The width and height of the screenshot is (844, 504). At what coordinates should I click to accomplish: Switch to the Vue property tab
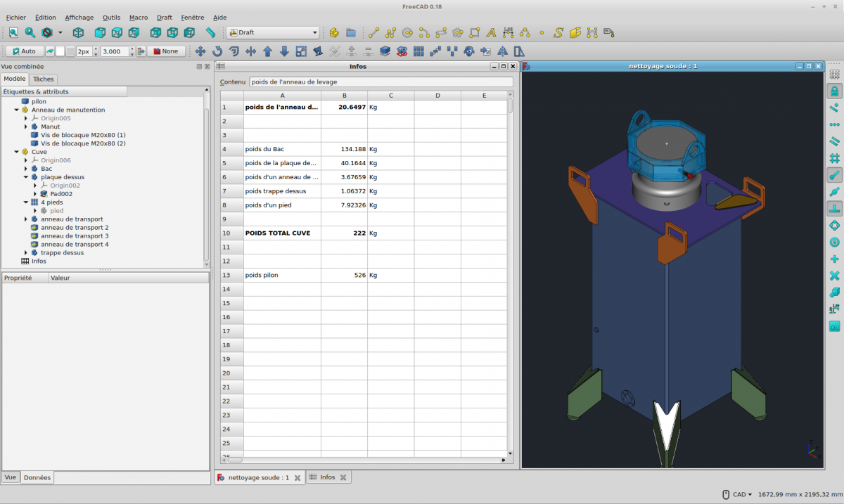click(x=11, y=477)
